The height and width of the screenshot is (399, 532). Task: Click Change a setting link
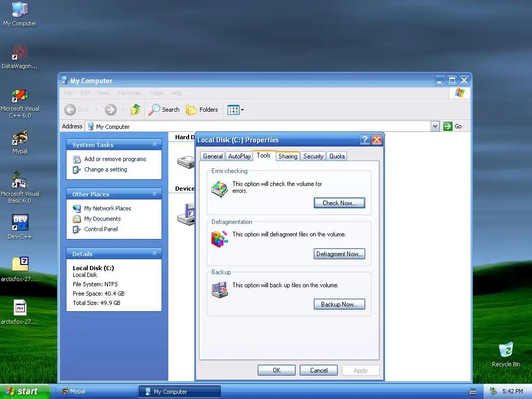105,169
